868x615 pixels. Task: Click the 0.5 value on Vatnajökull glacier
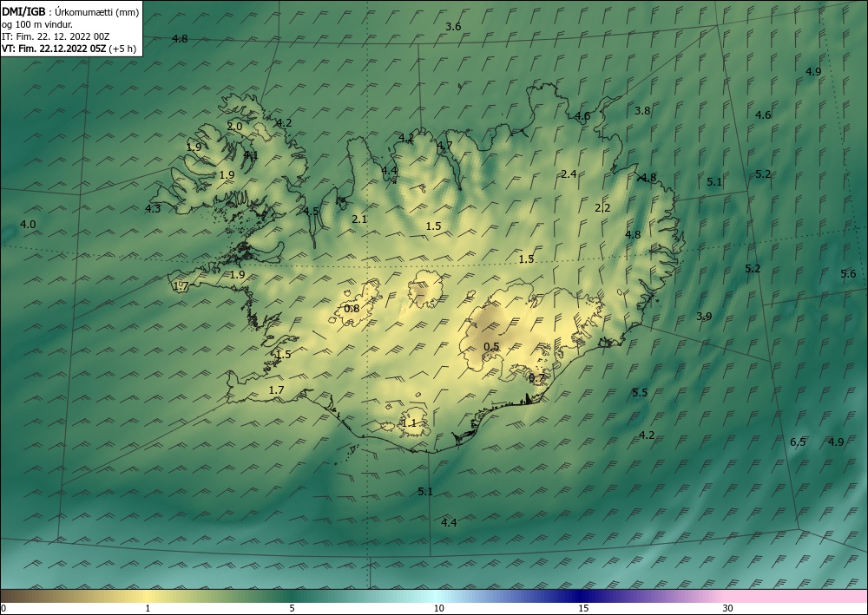pos(491,347)
